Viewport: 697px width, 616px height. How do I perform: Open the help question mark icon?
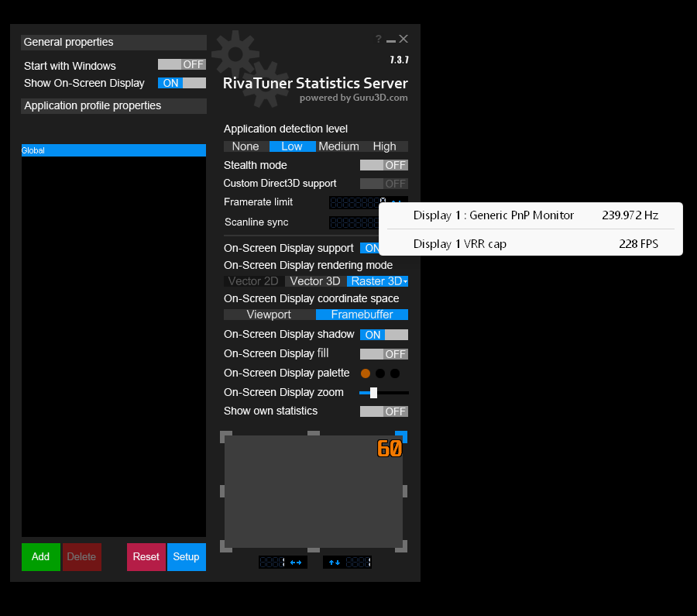point(378,40)
